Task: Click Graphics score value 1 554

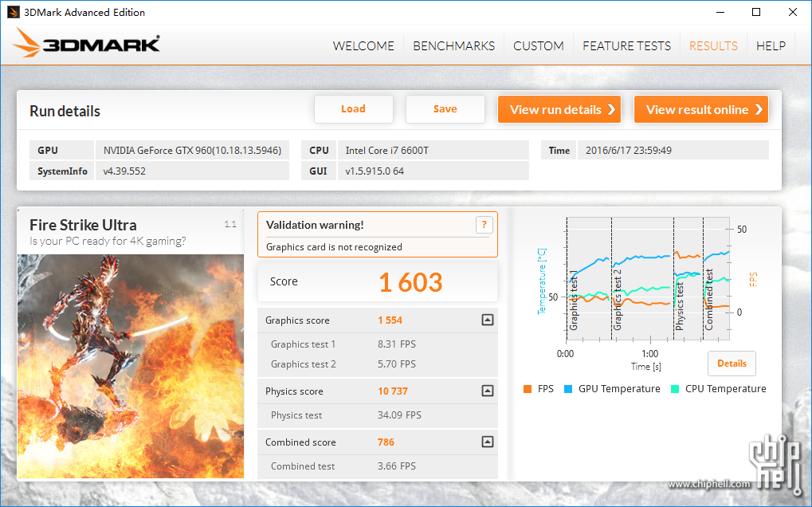Action: [390, 320]
